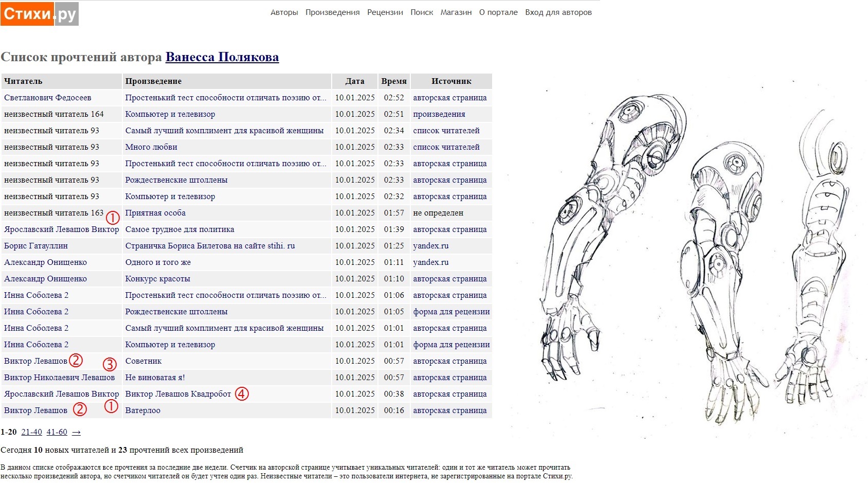The image size is (868, 483).
Task: Click форма для рецензии in Компьютер и телевизор 01:01 row
Action: 451,345
